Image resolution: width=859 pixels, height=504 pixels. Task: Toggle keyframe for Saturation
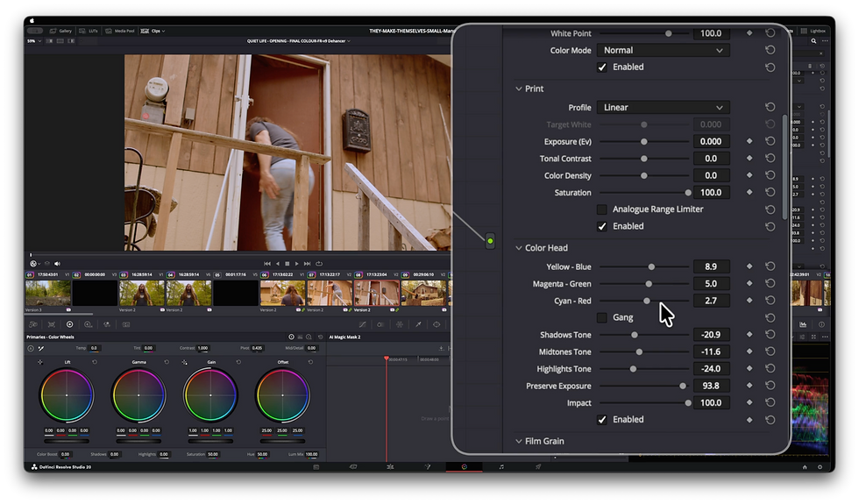749,192
